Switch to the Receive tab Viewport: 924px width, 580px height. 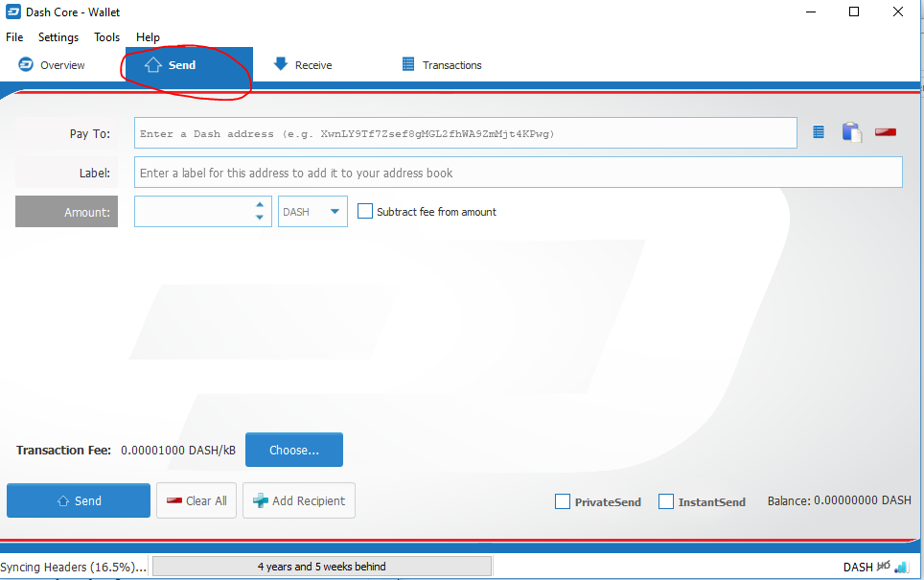point(303,65)
